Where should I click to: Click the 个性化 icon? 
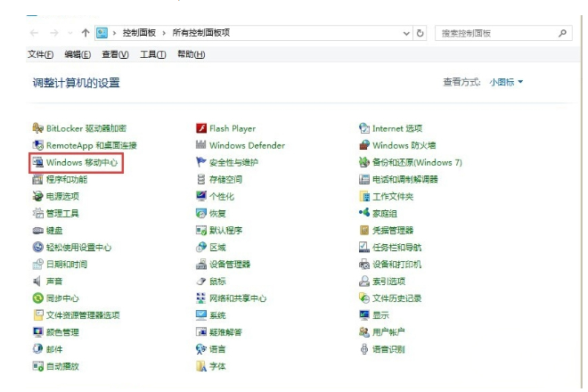[x=201, y=196]
